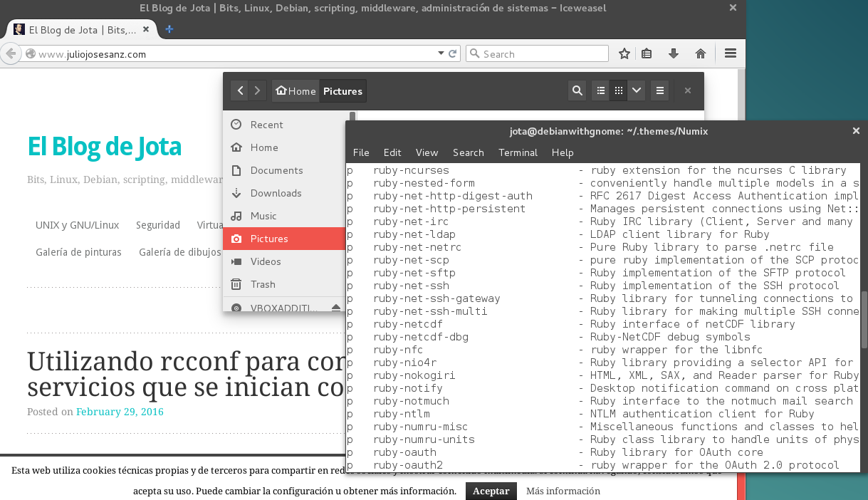Open the Iceweasel hamburger menu
Image resolution: width=868 pixels, height=500 pixels.
click(x=730, y=53)
